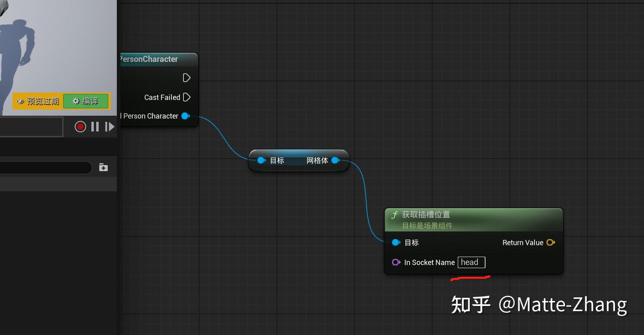Click the 目标 input pin on the 网格体 node
Viewport: 644px width, 335px height.
[x=261, y=160]
